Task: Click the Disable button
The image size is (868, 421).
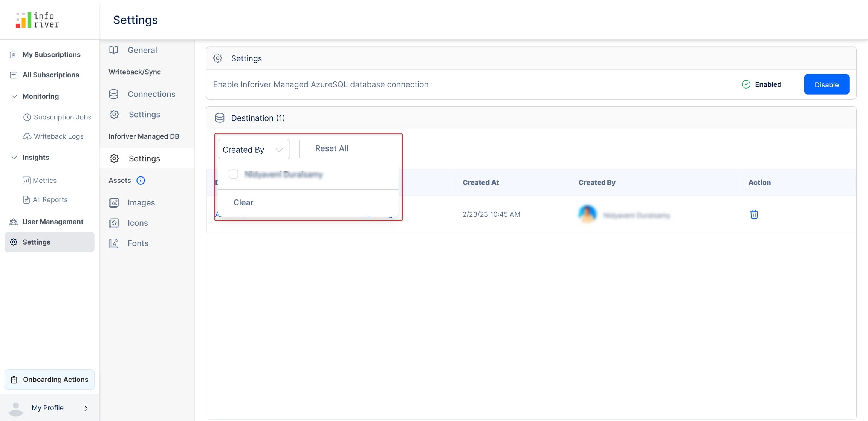Action: coord(826,84)
